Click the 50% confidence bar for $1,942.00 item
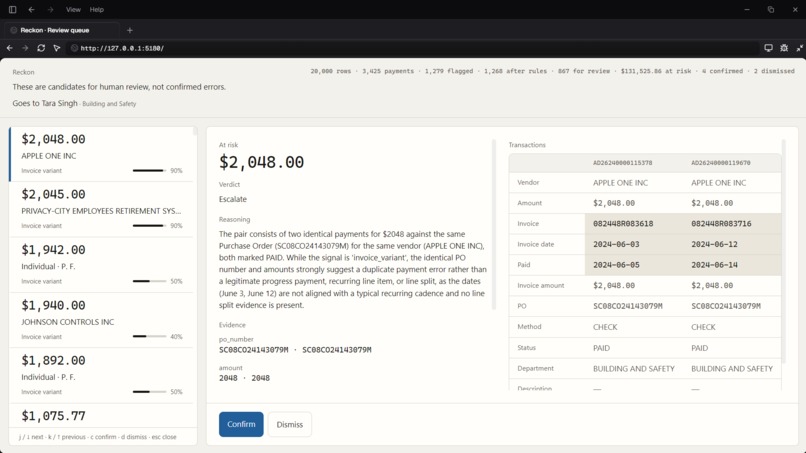The height and width of the screenshot is (453, 806). click(149, 281)
